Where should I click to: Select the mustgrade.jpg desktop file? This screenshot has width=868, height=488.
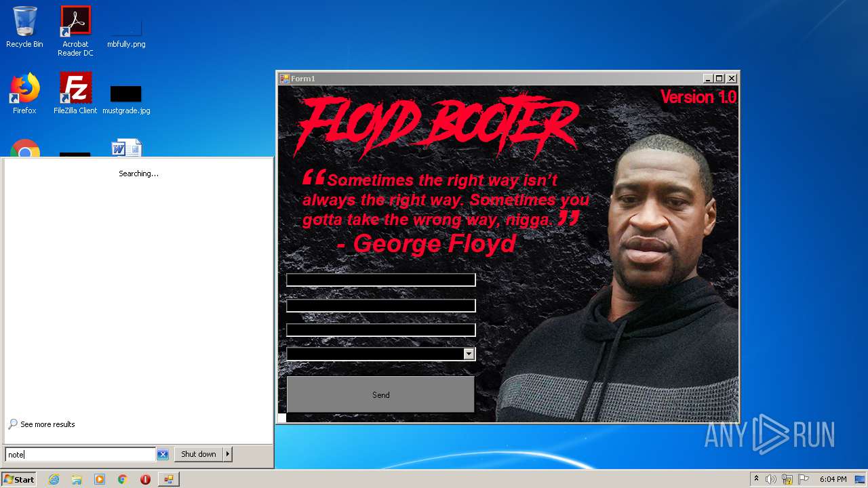coord(126,99)
